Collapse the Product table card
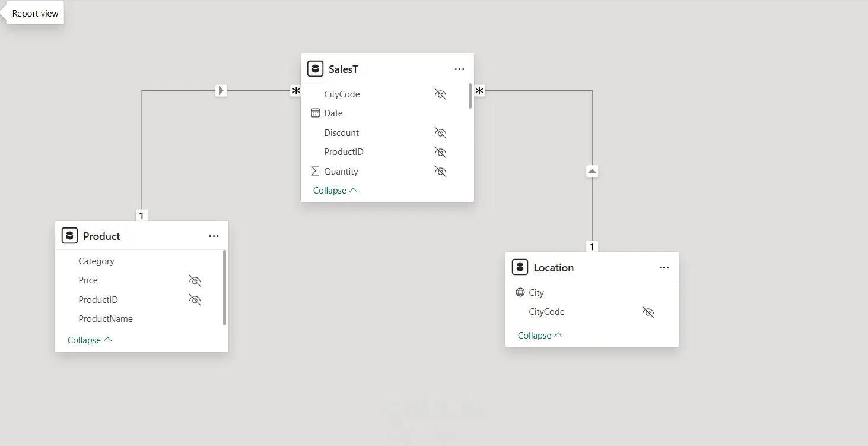This screenshot has height=446, width=868. tap(90, 340)
